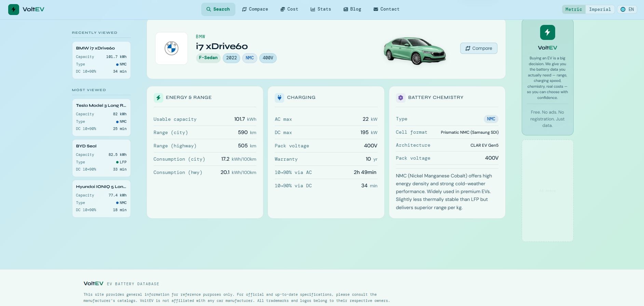Viewport: 644px width, 306px height.
Task: Open the Compare navigation item
Action: pyautogui.click(x=255, y=9)
